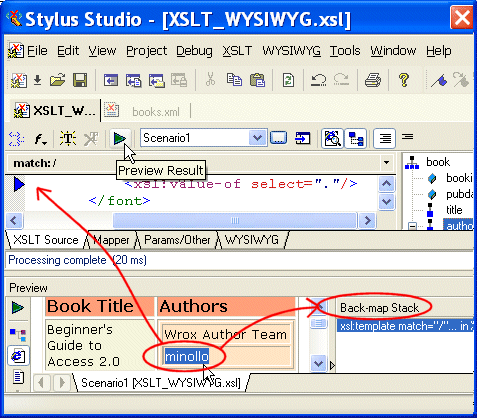This screenshot has height=418, width=477.
Task: Click the preview tab scroll-left arrow
Action: (x=42, y=382)
